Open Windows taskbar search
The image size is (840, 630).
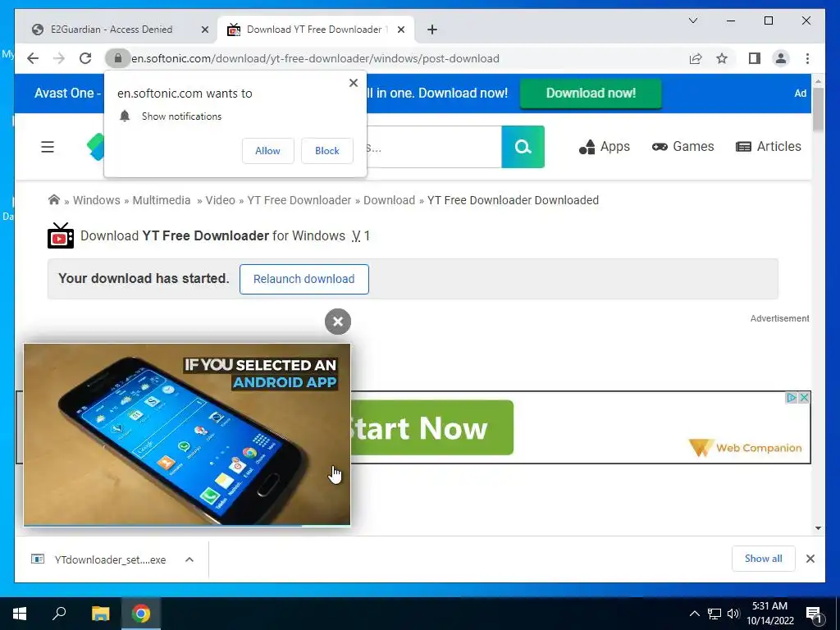(59, 614)
